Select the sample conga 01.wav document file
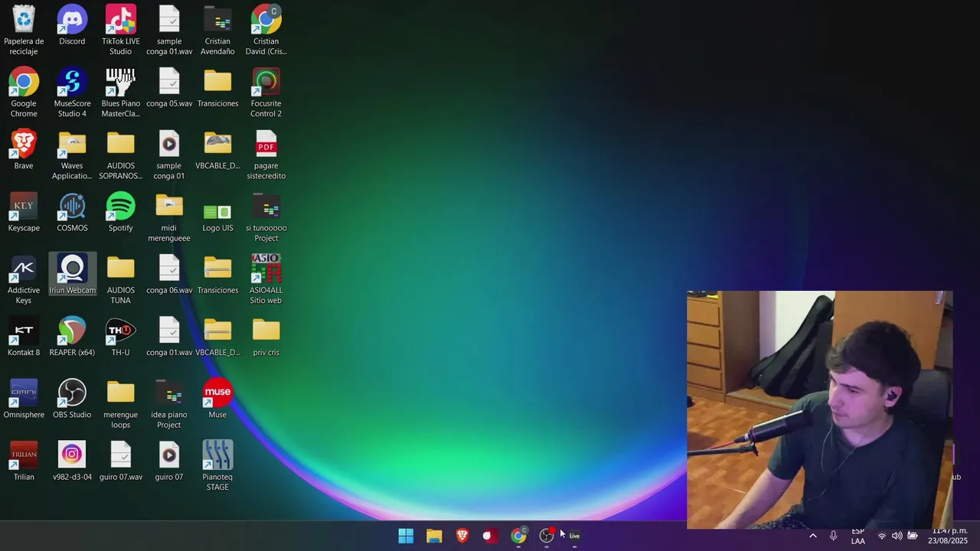The width and height of the screenshot is (980, 551). point(169,31)
